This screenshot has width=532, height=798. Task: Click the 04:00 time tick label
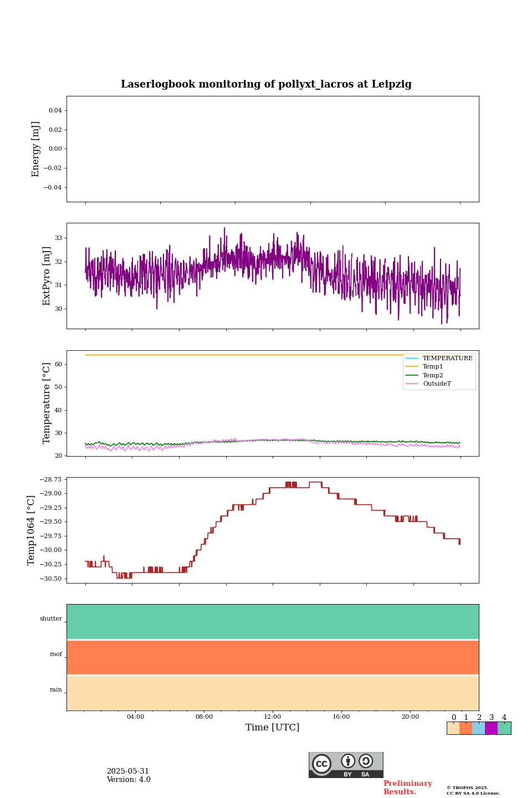135,717
